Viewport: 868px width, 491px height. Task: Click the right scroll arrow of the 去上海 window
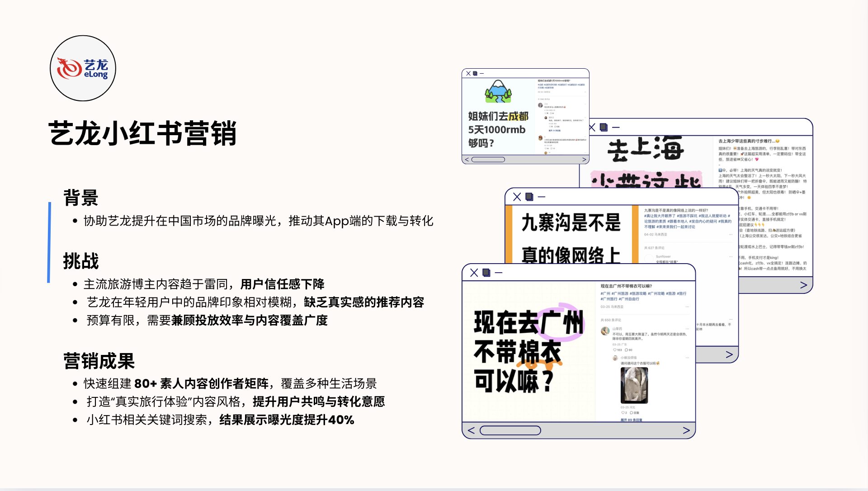(803, 285)
